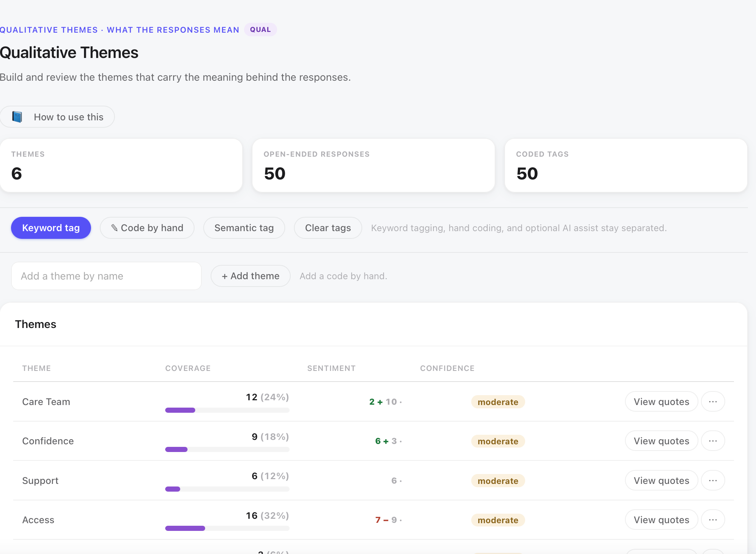Click the Coded Tags card

(626, 165)
